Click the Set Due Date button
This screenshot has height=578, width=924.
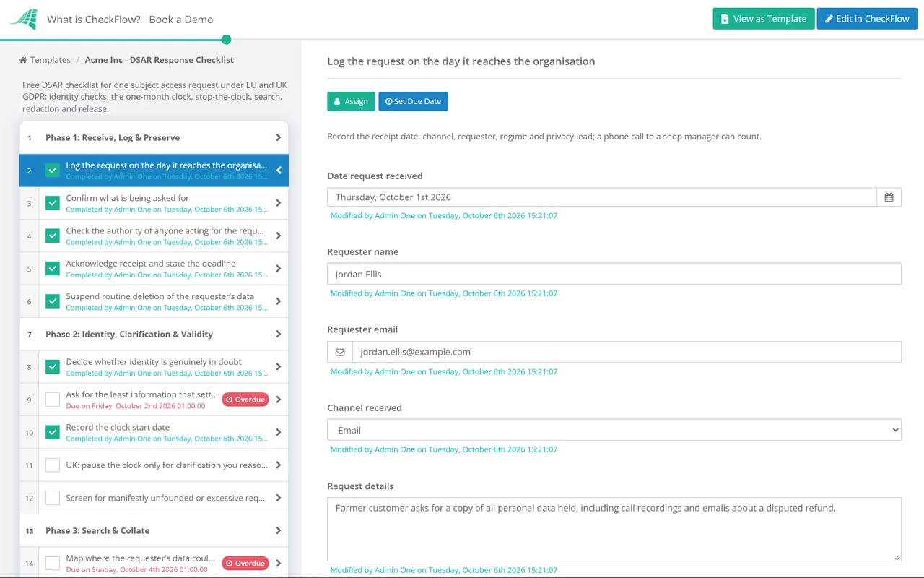[413, 101]
